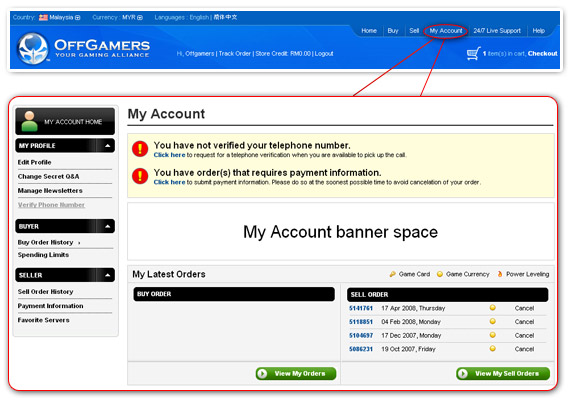Switch language to Chinese

[x=225, y=17]
